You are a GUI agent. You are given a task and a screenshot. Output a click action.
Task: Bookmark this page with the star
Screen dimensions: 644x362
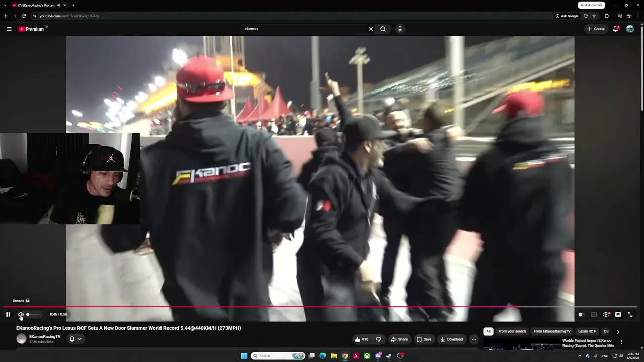(594, 16)
